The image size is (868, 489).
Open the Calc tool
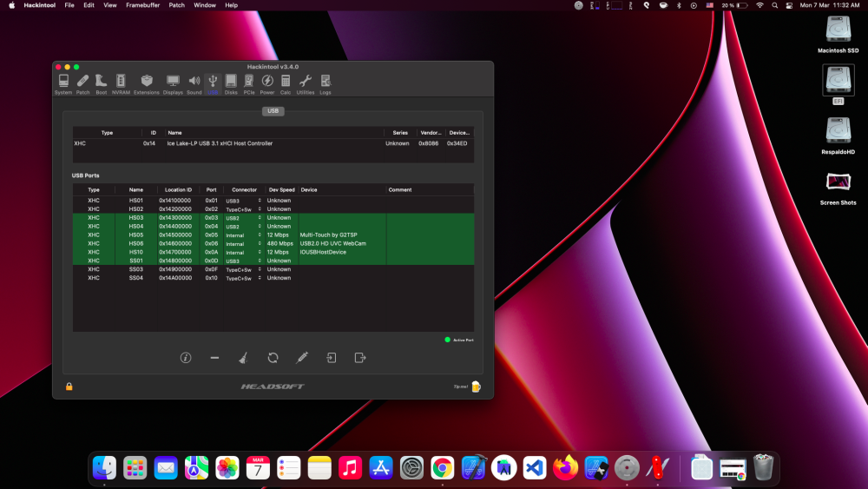tap(286, 85)
